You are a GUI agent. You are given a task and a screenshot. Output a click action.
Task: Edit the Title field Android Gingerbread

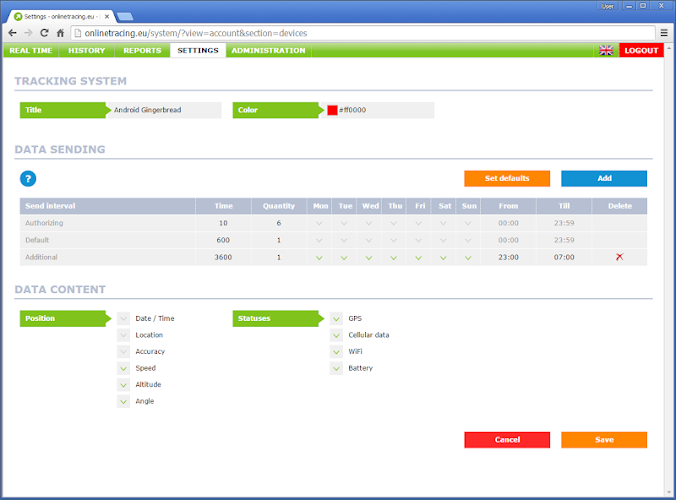pyautogui.click(x=165, y=110)
